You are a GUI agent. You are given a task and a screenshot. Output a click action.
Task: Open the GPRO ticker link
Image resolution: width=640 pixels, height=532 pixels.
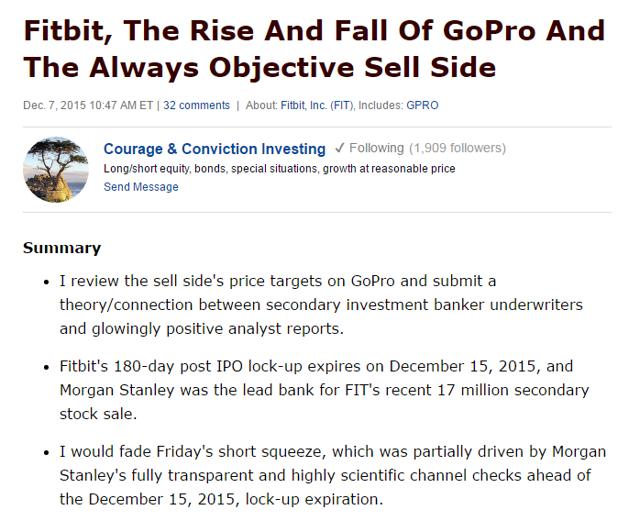pyautogui.click(x=422, y=105)
